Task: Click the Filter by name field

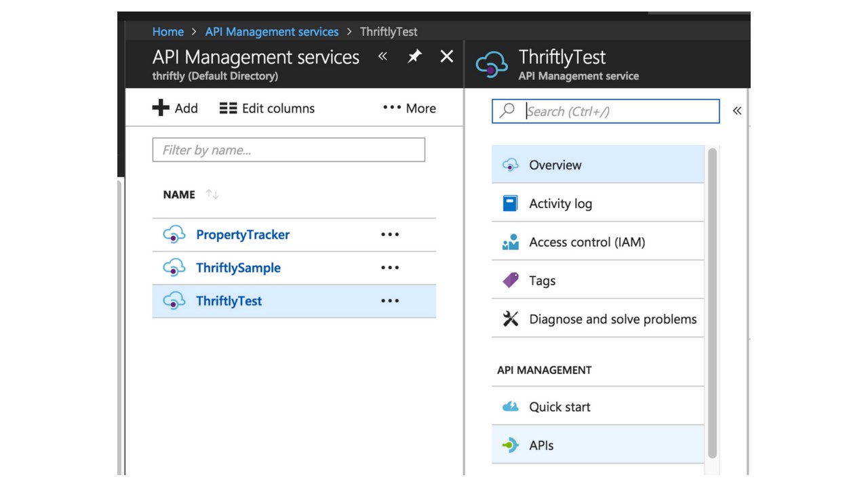Action: (x=289, y=150)
